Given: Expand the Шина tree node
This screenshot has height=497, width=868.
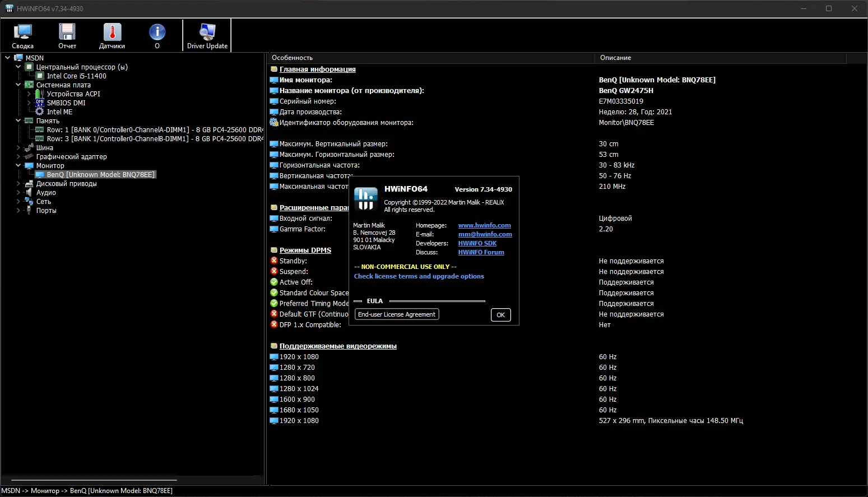Looking at the screenshot, I should click(18, 148).
